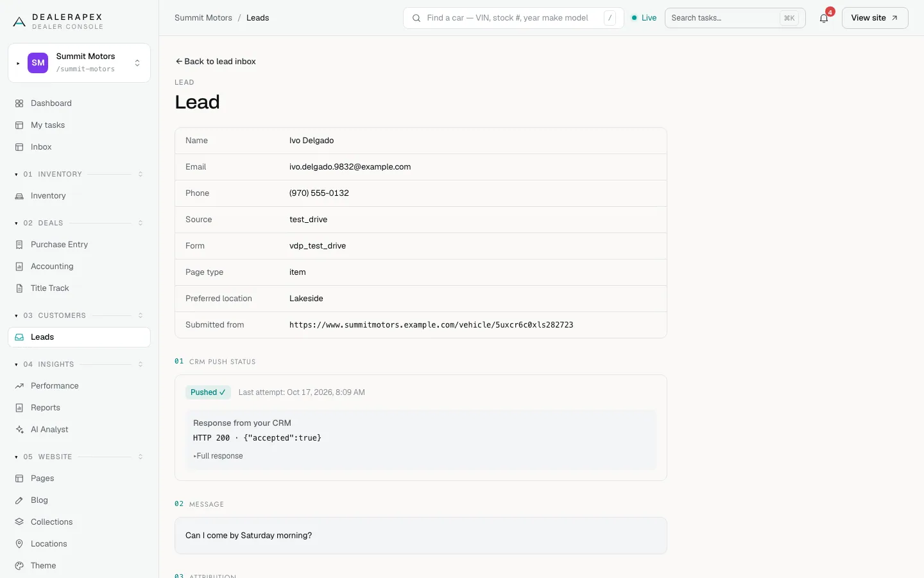This screenshot has height=578, width=924.
Task: Focus the Search tasks field
Action: tap(735, 18)
